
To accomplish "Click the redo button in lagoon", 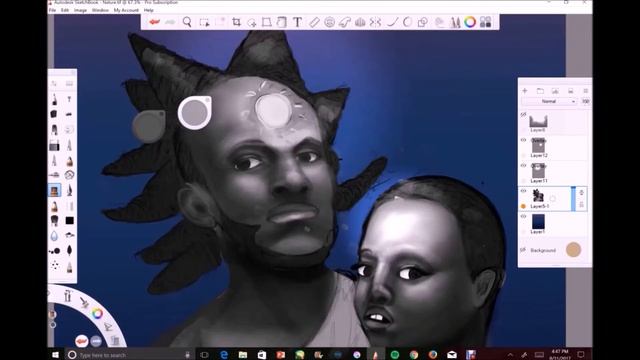I will pos(96,341).
